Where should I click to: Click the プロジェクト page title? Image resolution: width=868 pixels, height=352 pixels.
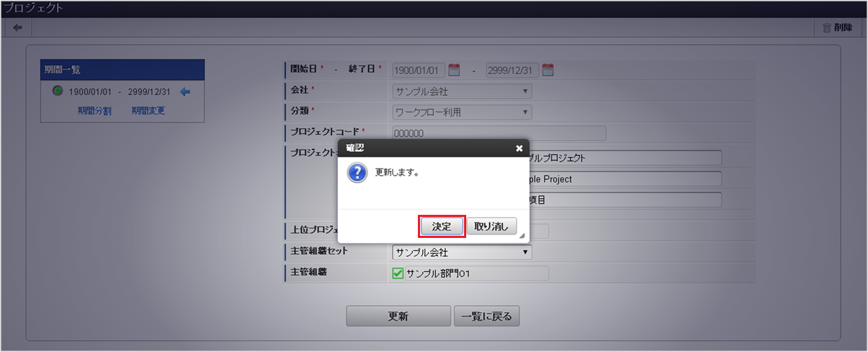(32, 8)
